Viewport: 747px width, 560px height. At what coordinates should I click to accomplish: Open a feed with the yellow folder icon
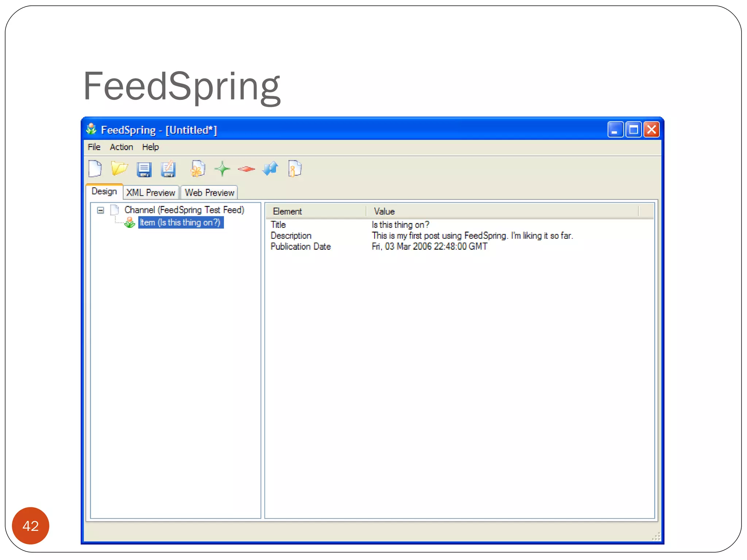(x=119, y=168)
